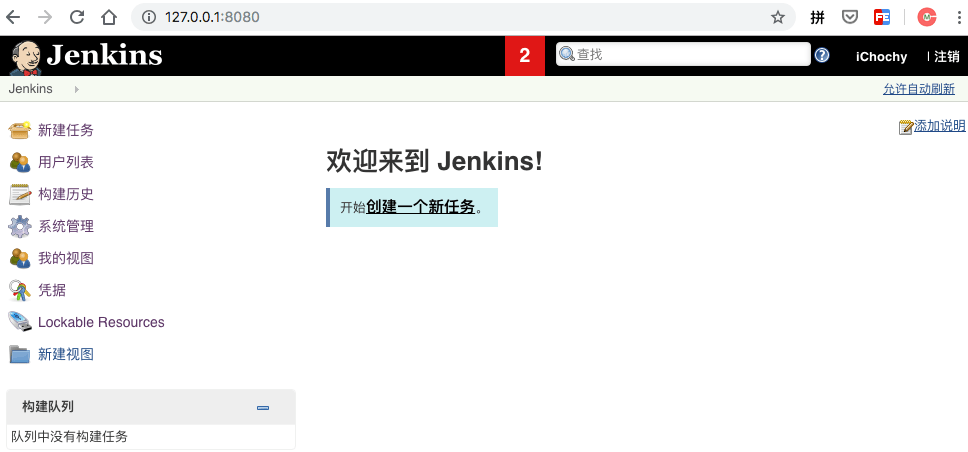
Task: Click the 新建视图 folder icon
Action: click(19, 354)
